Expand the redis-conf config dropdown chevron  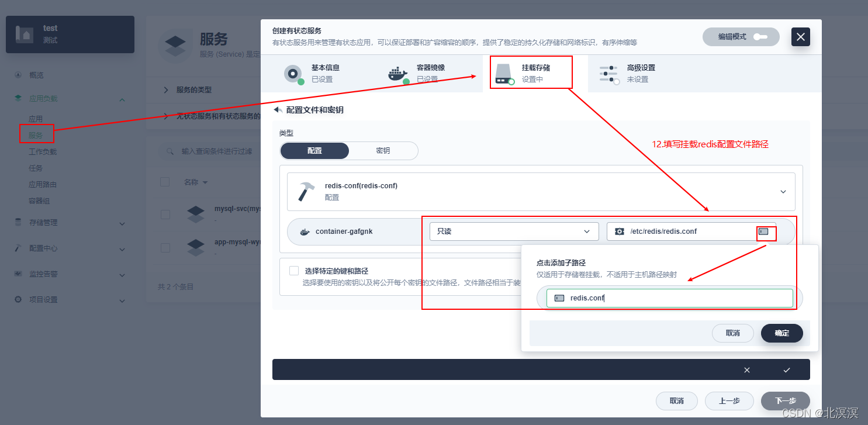[x=783, y=191]
